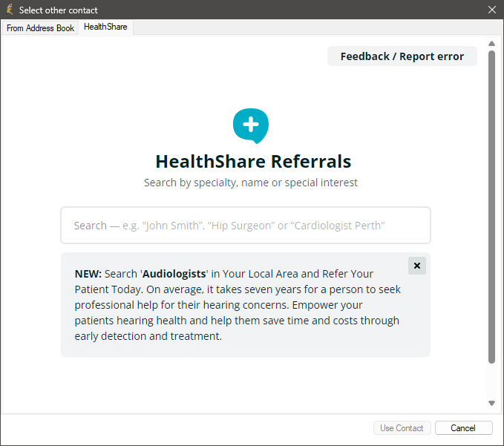Image resolution: width=504 pixels, height=446 pixels.
Task: Click the vertical scrollbar thumb
Action: tap(491, 206)
